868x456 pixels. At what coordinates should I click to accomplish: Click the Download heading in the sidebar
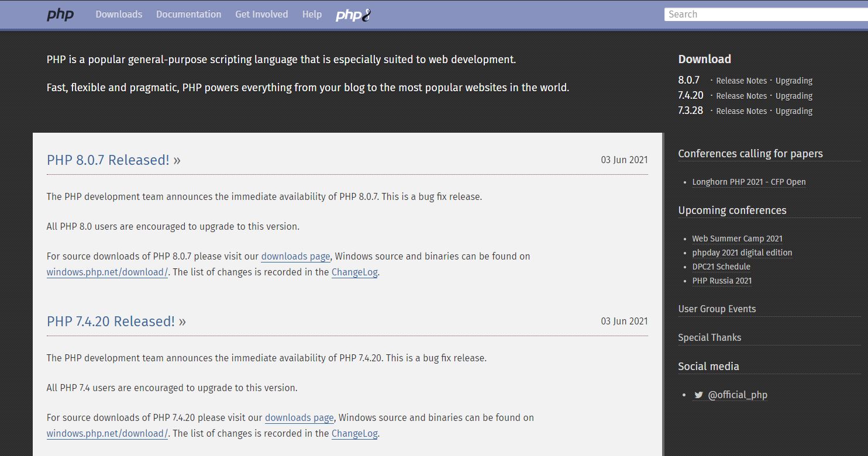click(705, 59)
